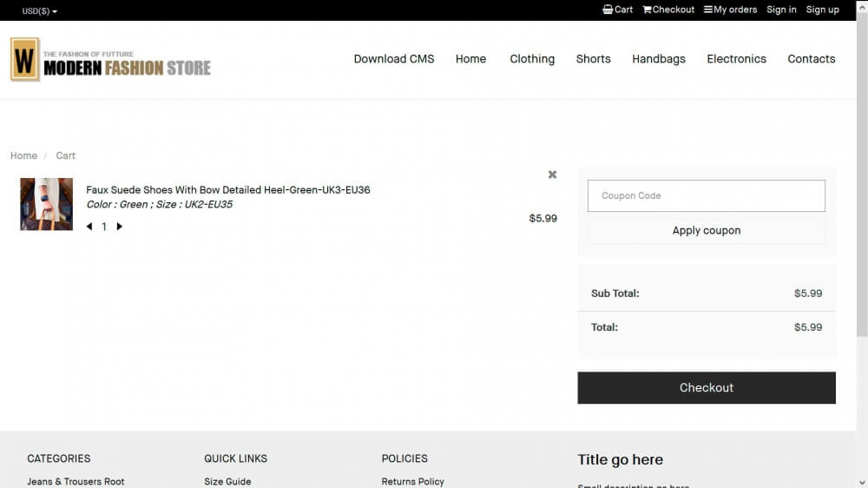
Task: Open Jeans & Trousers Root footer link
Action: click(x=76, y=481)
